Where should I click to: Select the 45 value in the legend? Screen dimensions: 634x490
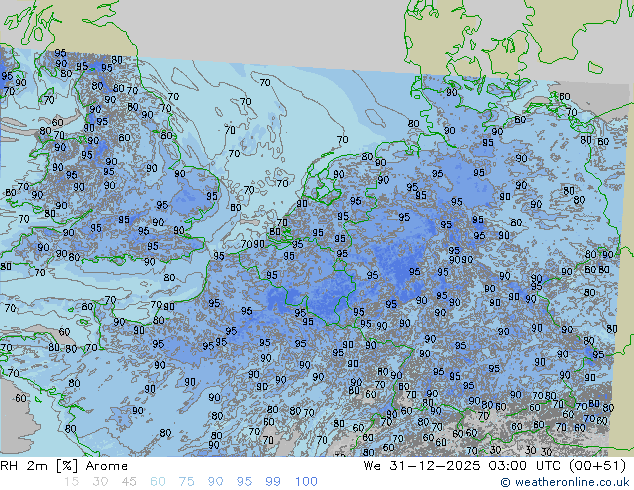129,482
